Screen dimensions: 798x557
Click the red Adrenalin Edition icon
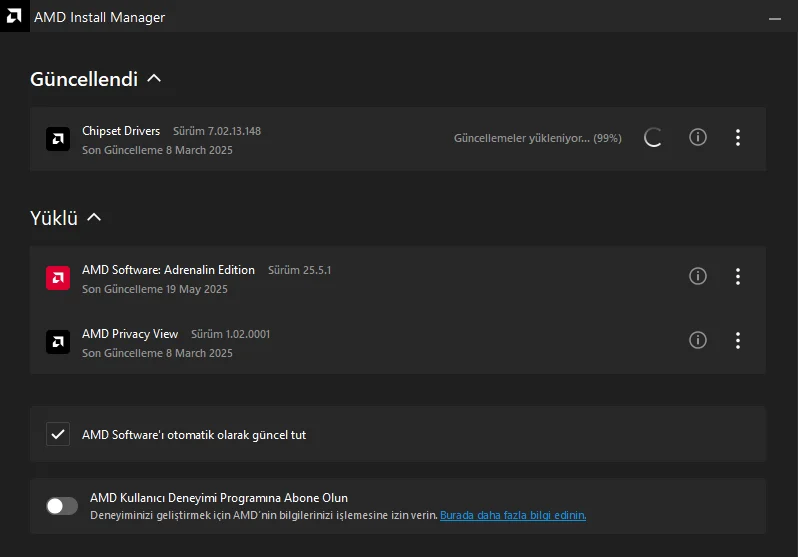58,278
